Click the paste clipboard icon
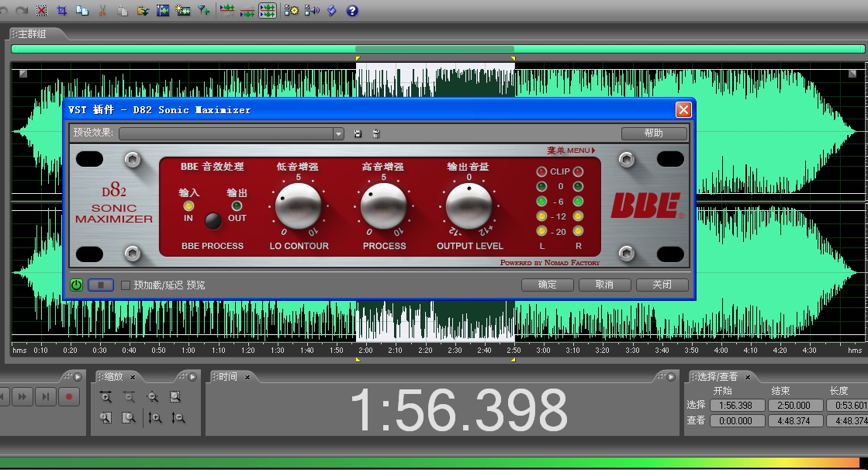Image resolution: width=868 pixels, height=470 pixels. [x=123, y=11]
